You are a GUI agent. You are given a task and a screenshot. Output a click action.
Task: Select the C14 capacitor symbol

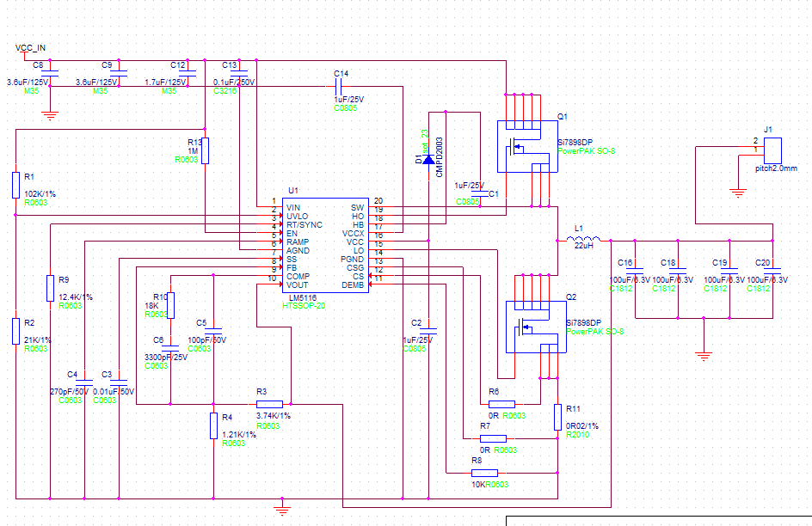coord(340,86)
